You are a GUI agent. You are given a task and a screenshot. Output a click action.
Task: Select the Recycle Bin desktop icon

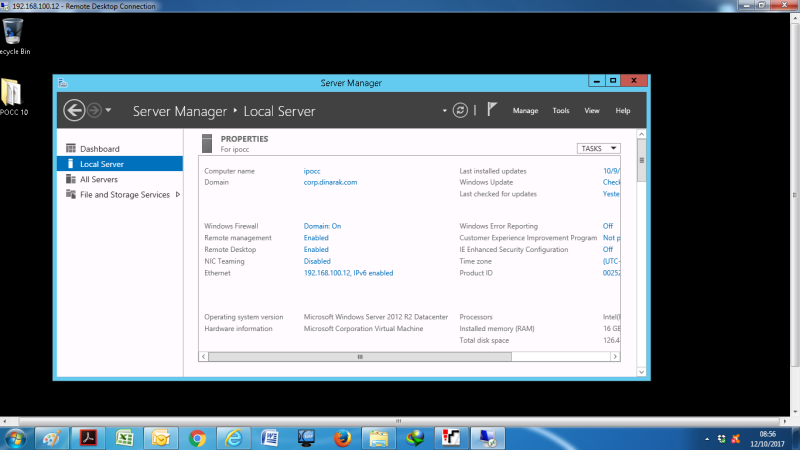tap(14, 36)
